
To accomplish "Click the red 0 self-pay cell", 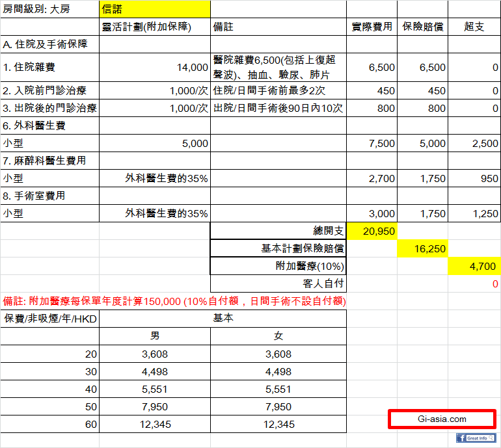I will 474,283.
